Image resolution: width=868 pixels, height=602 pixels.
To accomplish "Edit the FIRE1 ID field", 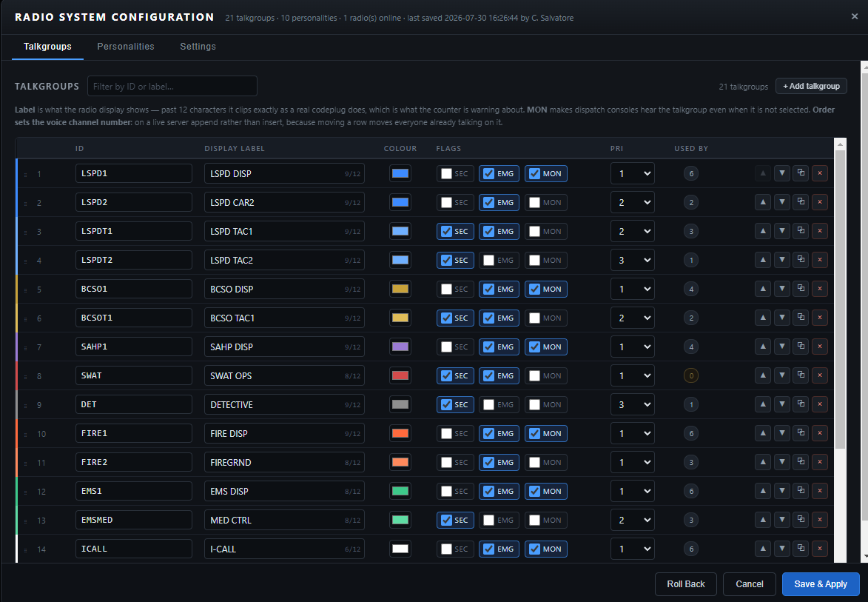I will pos(133,433).
